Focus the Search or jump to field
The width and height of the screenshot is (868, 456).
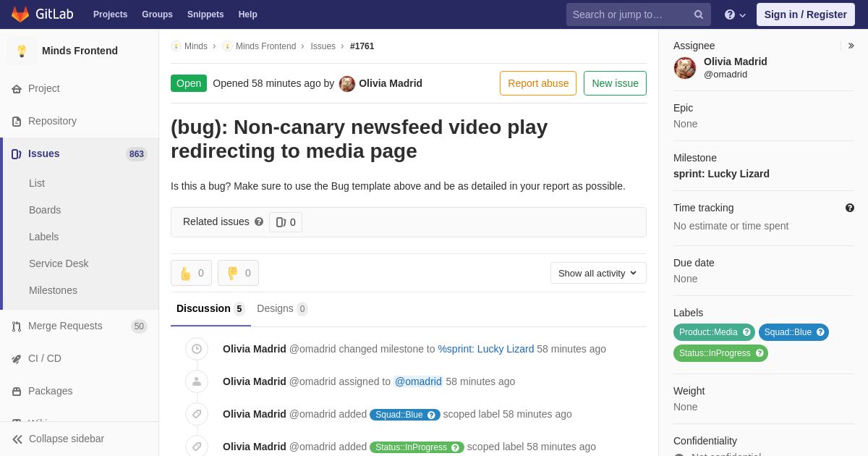tap(639, 14)
